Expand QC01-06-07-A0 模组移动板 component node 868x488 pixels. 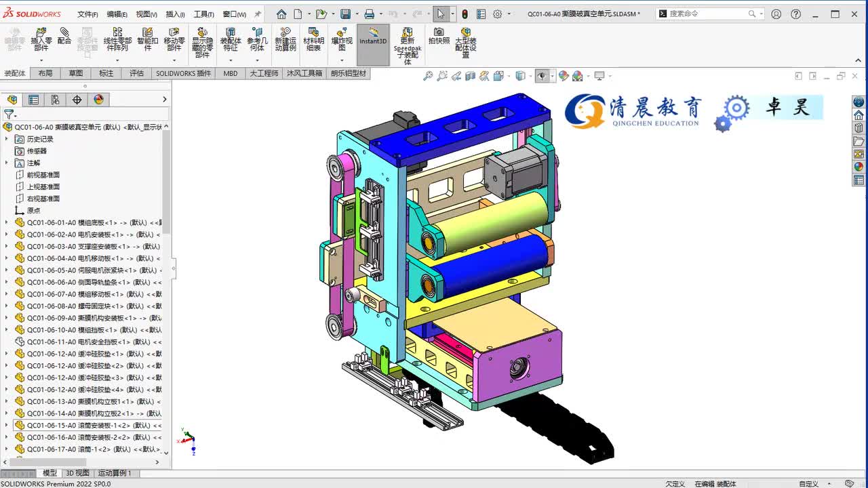pos(7,294)
